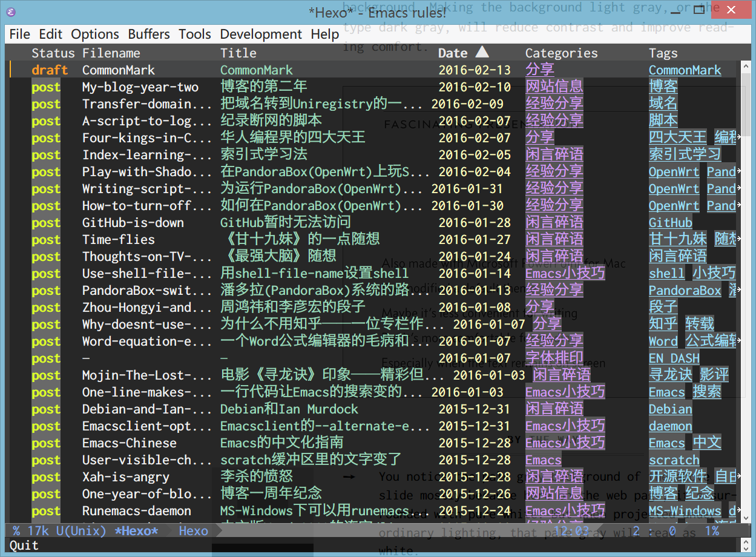Follow the CommonMark tag link
Image resolution: width=756 pixels, height=557 pixels.
(685, 70)
